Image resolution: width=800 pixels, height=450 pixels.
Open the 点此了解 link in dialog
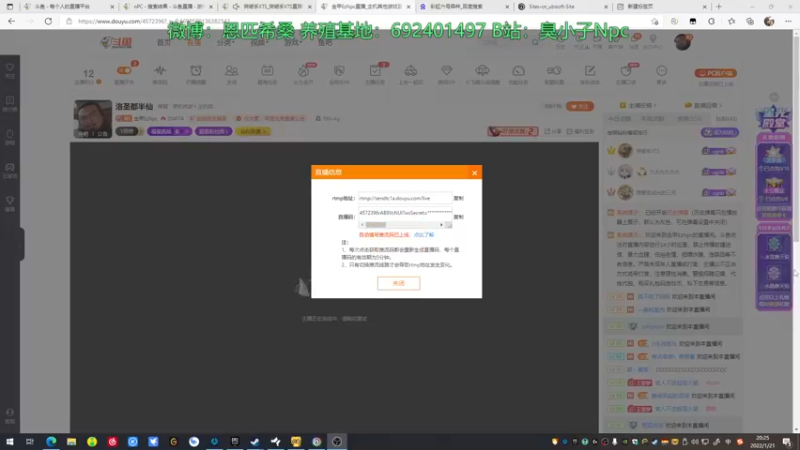click(424, 235)
